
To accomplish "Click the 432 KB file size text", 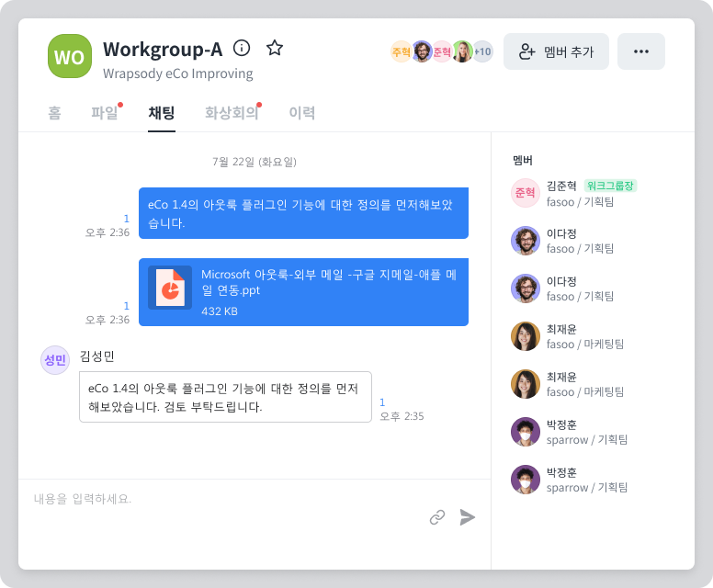I will click(x=220, y=311).
